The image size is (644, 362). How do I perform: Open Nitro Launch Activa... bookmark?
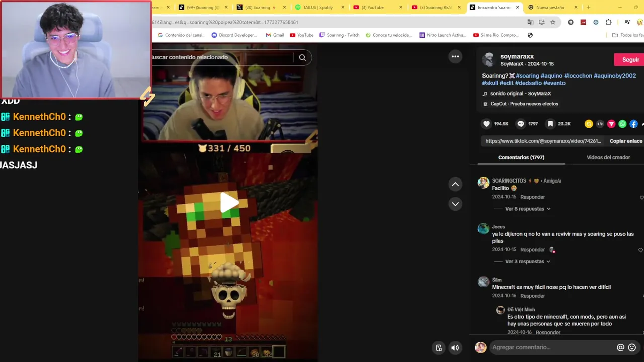(x=443, y=35)
